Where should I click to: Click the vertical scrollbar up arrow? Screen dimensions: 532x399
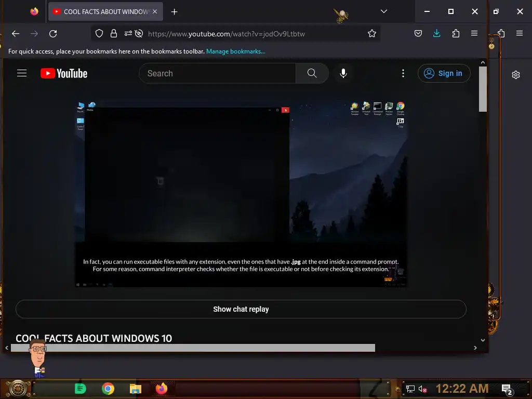[x=483, y=62]
